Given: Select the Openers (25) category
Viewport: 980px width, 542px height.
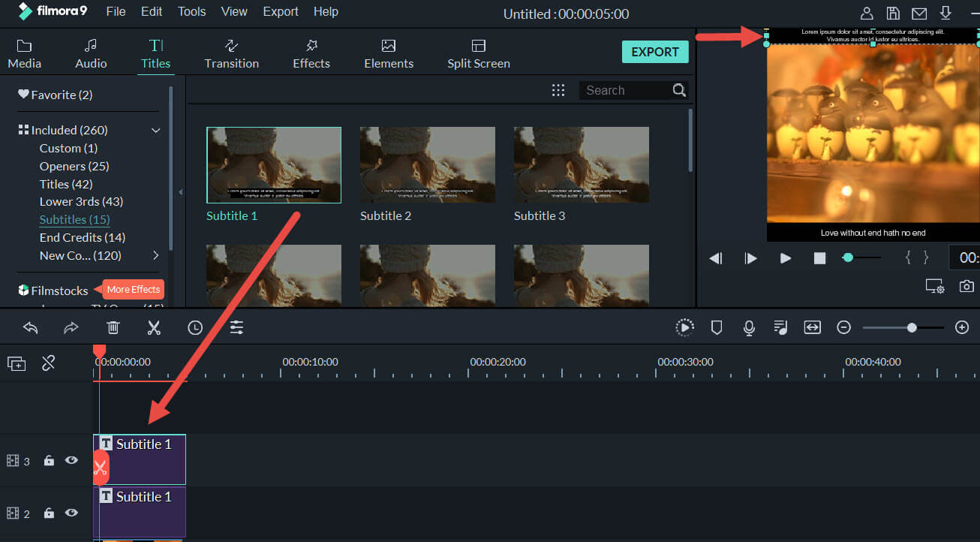Looking at the screenshot, I should 74,166.
